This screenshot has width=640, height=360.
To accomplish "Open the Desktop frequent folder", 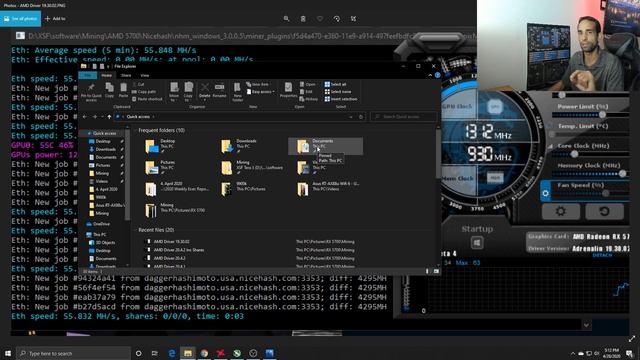I will pos(161,146).
